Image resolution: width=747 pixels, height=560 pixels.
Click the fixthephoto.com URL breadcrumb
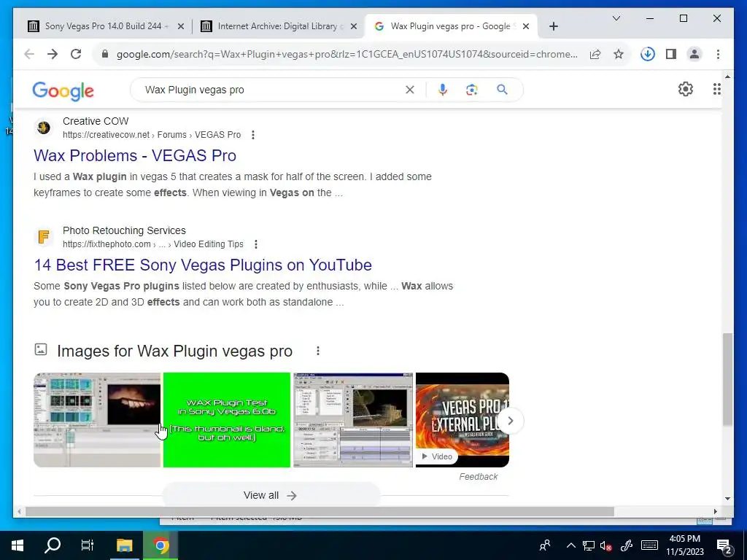click(153, 244)
